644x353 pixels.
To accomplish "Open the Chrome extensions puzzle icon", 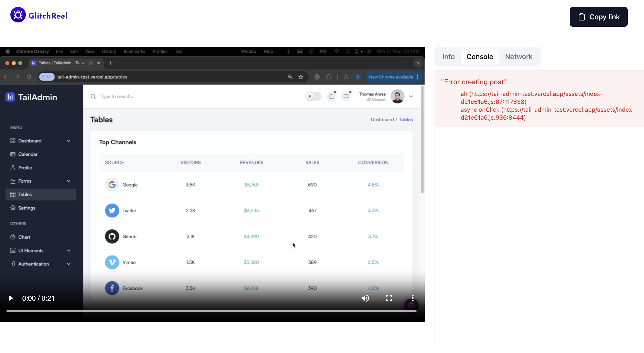I will [x=329, y=77].
